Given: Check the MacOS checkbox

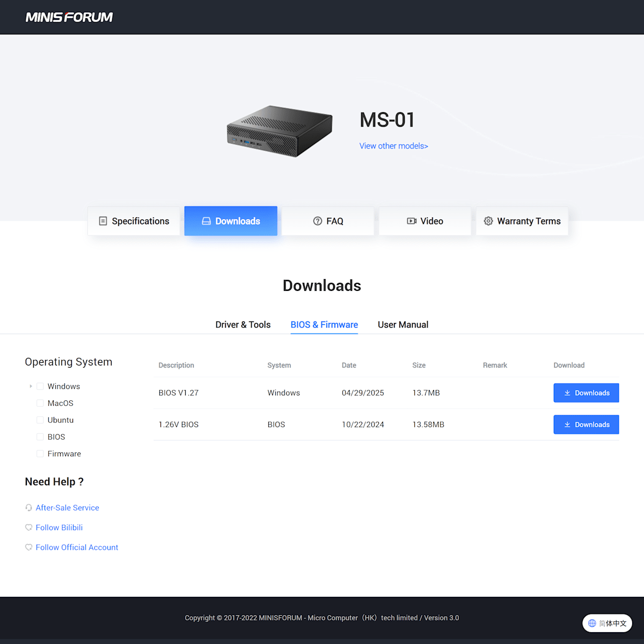Looking at the screenshot, I should point(40,403).
